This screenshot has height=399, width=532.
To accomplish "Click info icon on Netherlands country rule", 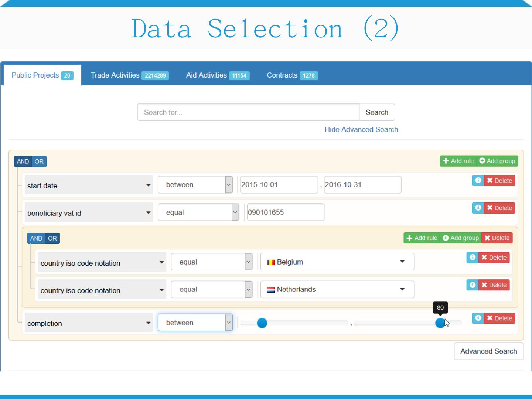I will 473,285.
